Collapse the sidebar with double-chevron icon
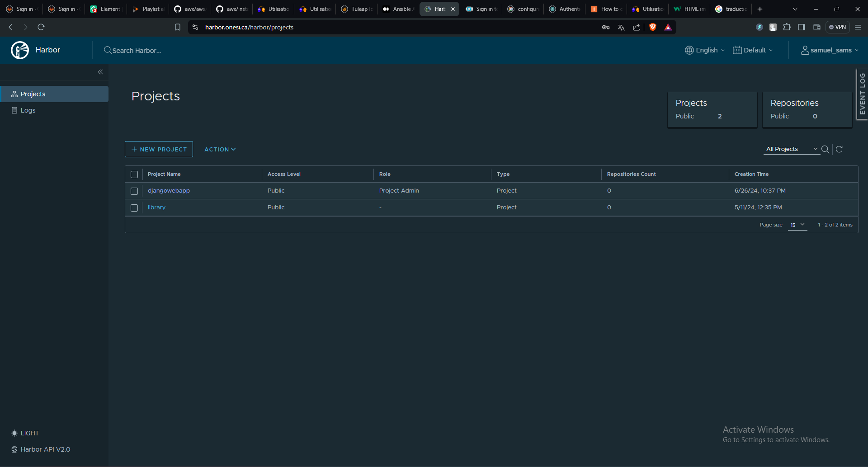Image resolution: width=868 pixels, height=467 pixels. tap(100, 72)
